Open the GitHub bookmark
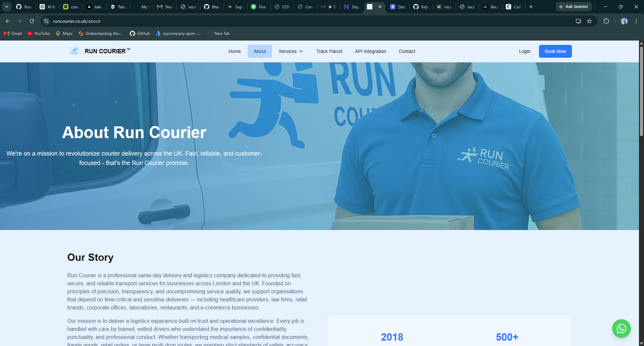Screen dimensions: 644x346 coord(140,34)
